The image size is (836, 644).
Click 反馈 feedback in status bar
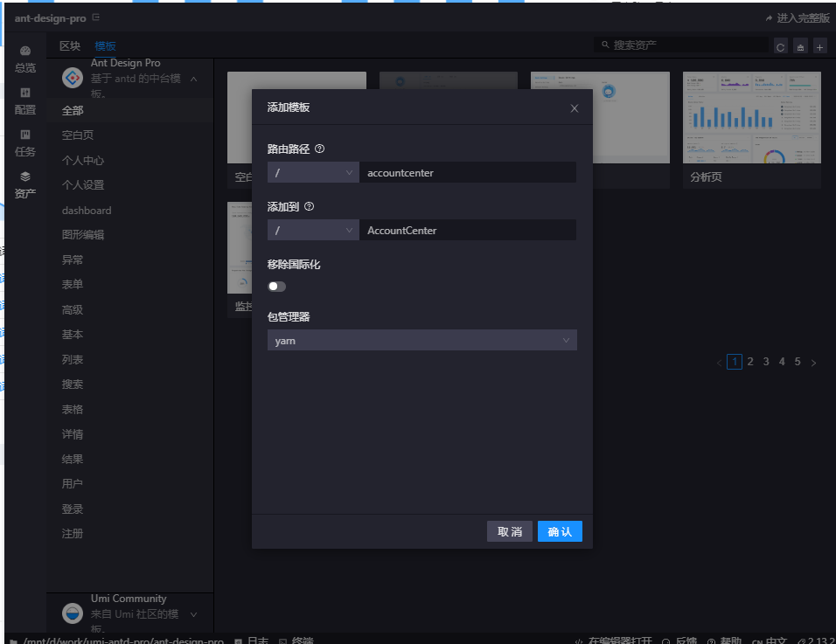(679, 640)
